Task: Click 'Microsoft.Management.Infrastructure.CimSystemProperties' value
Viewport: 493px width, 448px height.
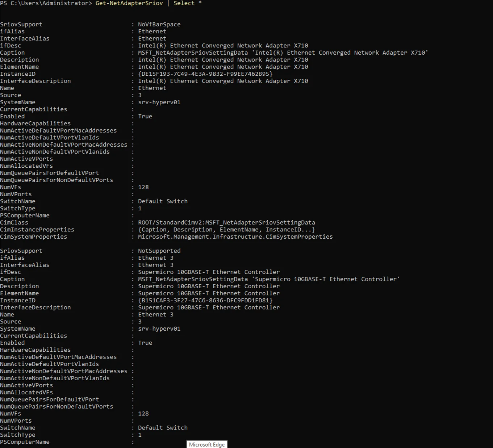Action: 235,236
